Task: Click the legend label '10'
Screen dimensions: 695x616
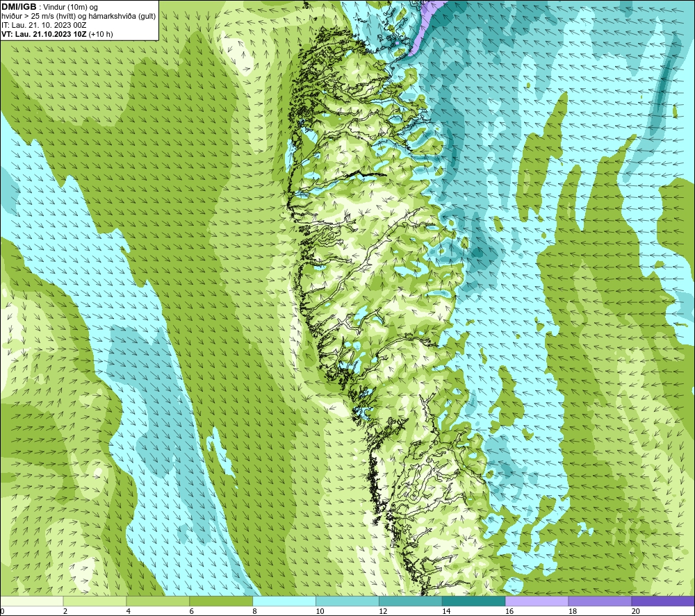Action: click(x=320, y=611)
